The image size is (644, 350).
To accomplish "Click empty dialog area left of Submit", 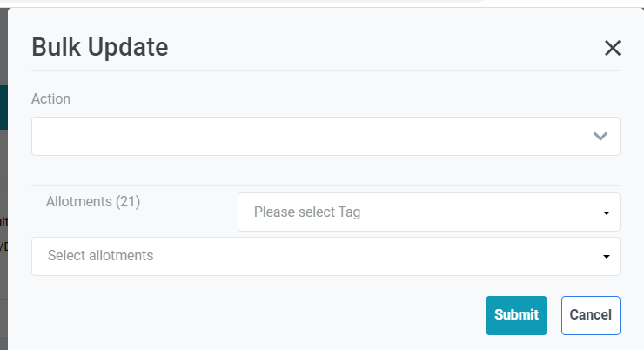I will (261, 315).
